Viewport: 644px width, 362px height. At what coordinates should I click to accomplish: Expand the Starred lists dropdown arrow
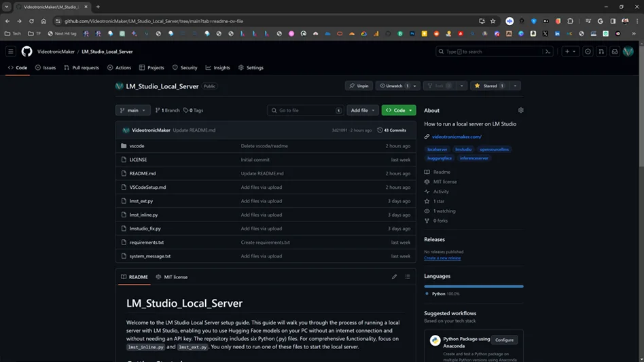pos(515,86)
